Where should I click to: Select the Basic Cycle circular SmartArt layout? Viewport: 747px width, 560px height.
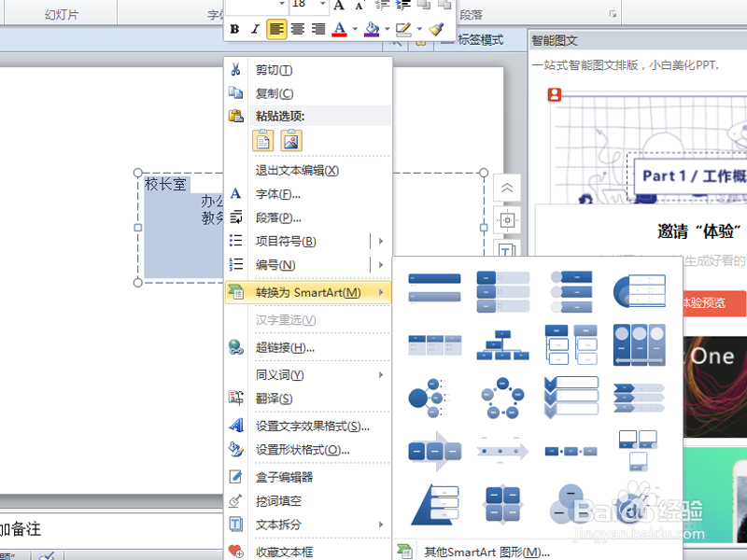(x=503, y=399)
